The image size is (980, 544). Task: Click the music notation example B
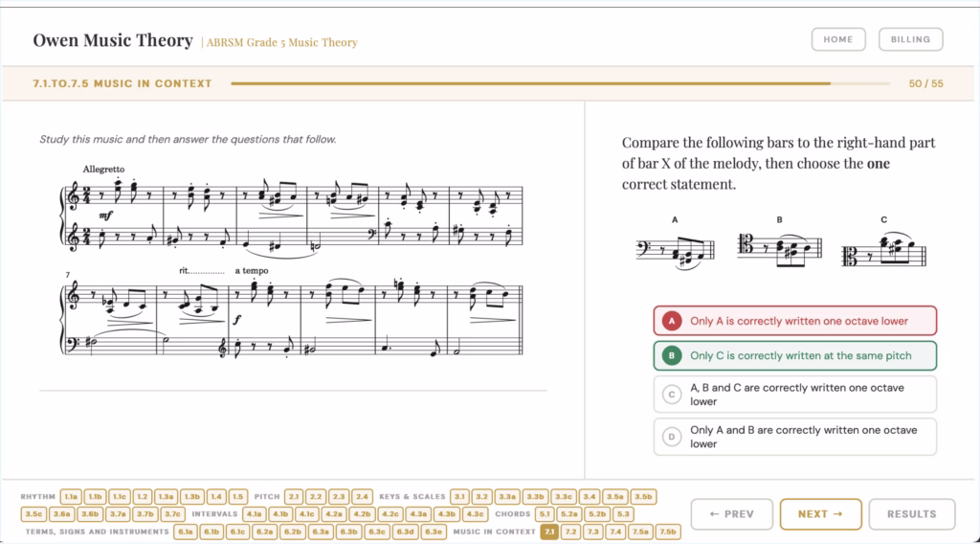point(779,248)
